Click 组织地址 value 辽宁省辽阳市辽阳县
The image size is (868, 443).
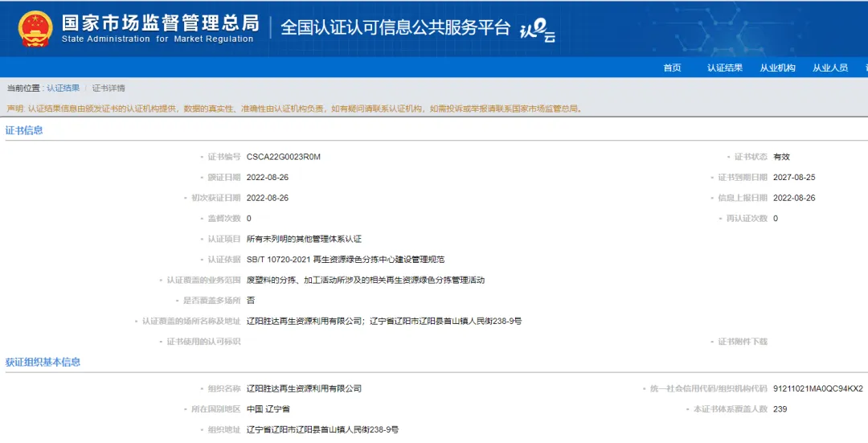click(323, 429)
